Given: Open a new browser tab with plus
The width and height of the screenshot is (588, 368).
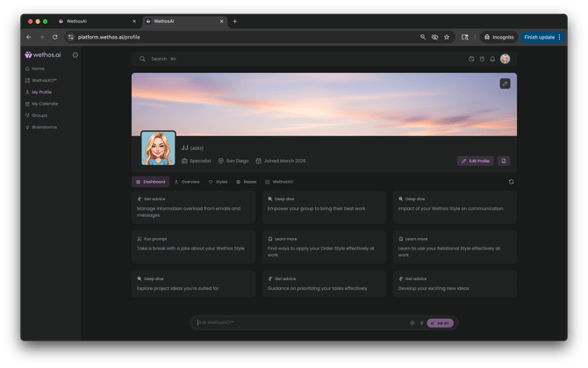Looking at the screenshot, I should [234, 21].
